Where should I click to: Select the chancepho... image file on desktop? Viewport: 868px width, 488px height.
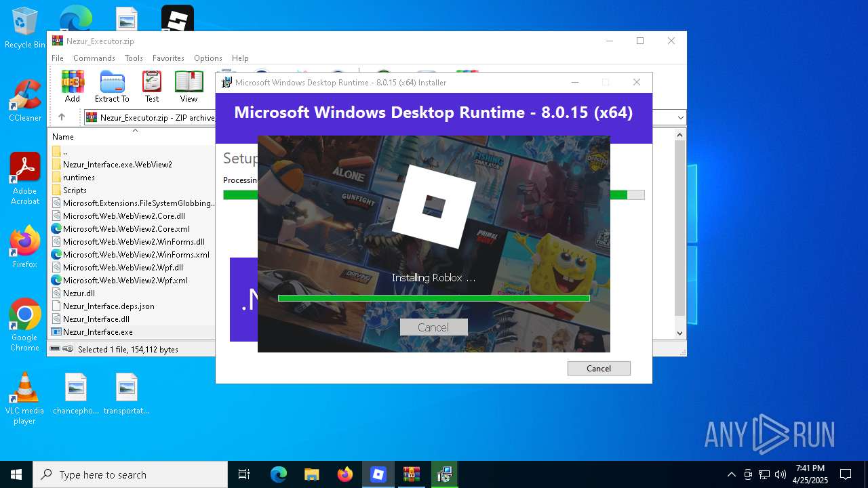coord(76,394)
